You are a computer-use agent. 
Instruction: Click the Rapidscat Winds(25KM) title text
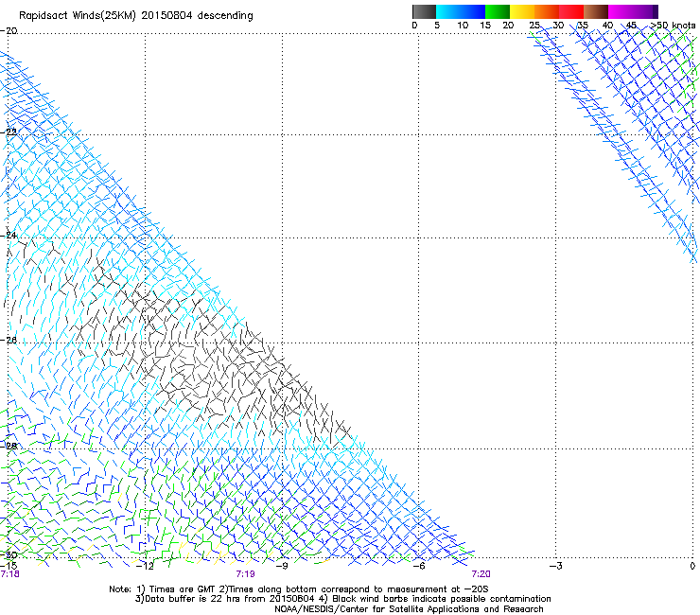point(135,16)
